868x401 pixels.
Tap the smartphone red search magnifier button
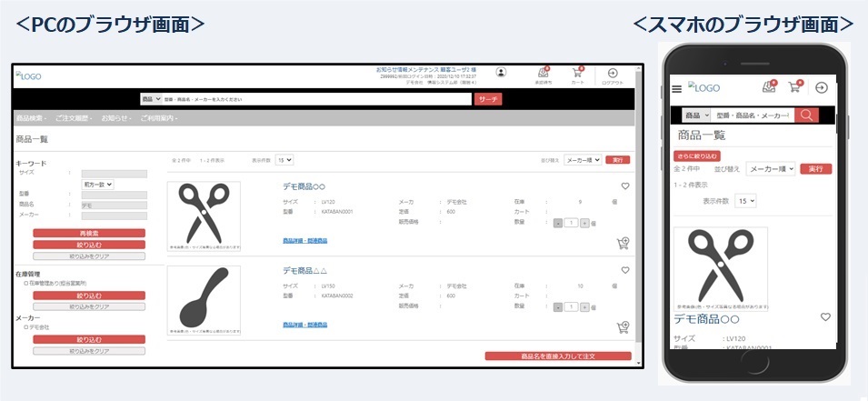[805, 115]
